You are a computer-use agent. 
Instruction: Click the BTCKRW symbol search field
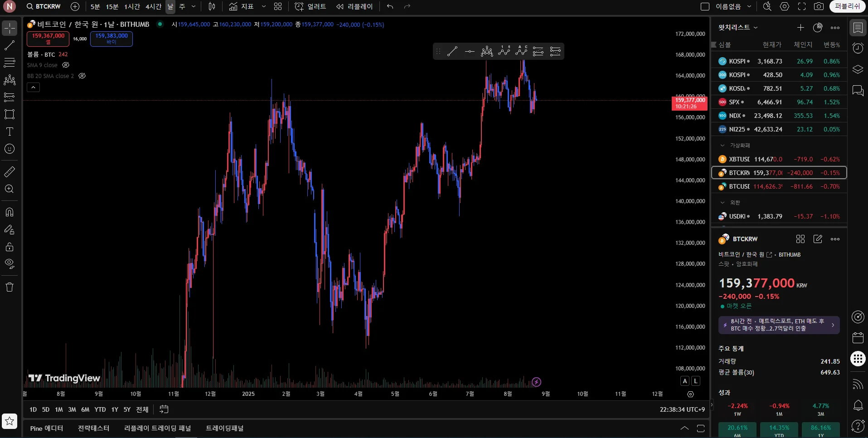[x=44, y=6]
